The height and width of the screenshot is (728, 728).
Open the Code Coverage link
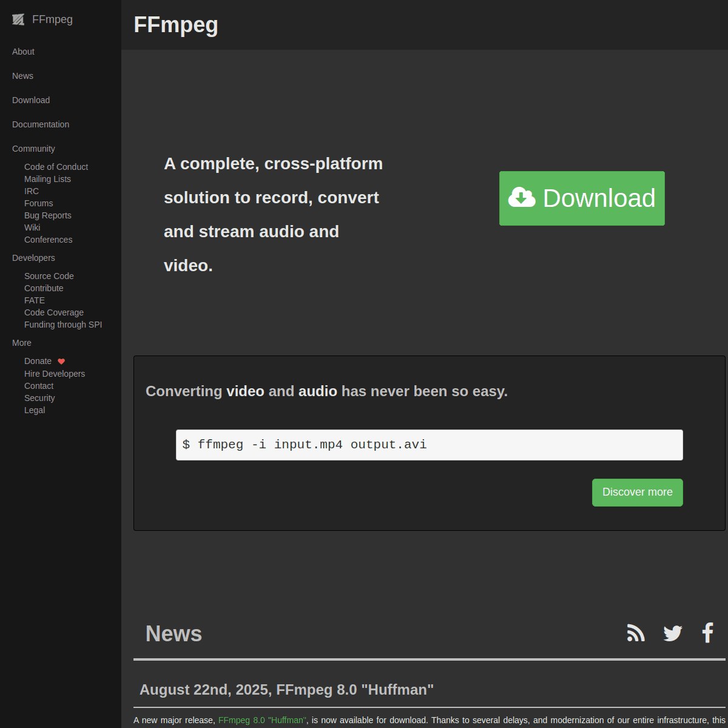coord(54,312)
